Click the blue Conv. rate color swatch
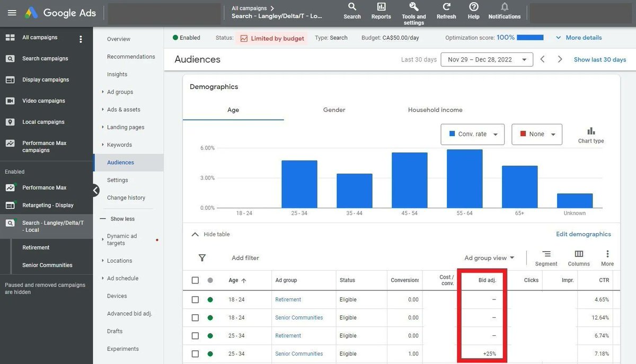Screen dimensions: 636x364 (x=453, y=134)
